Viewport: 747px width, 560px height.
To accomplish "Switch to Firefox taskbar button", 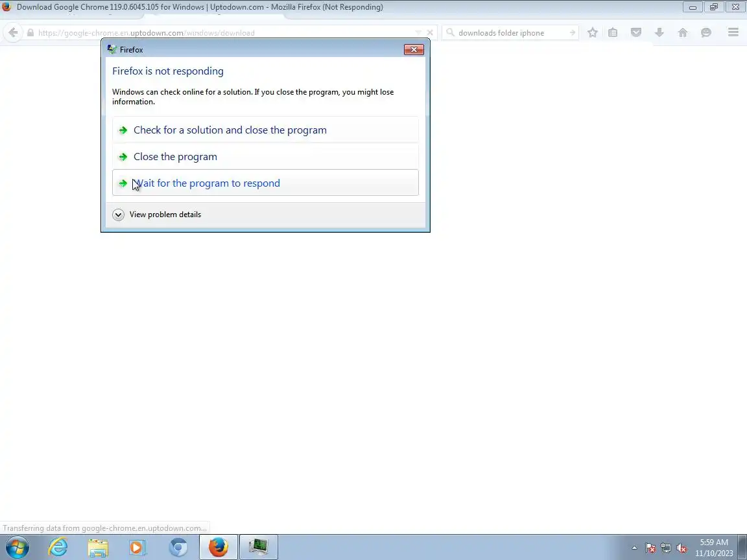I will [218, 547].
